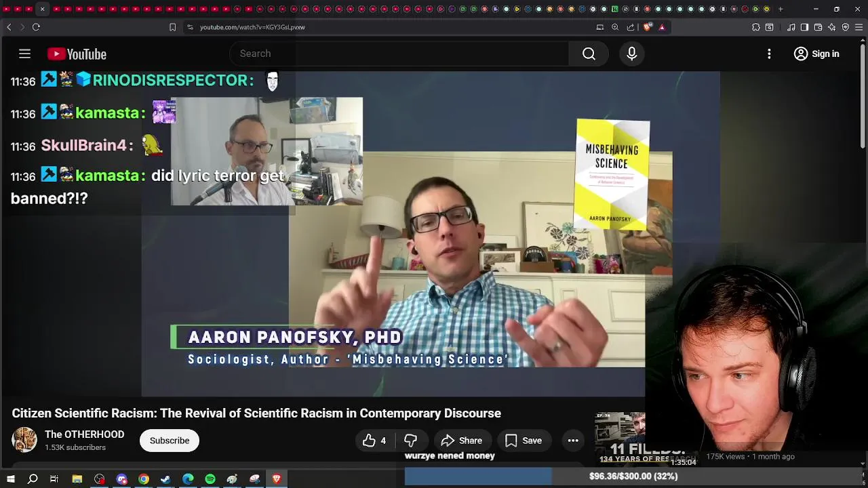The height and width of the screenshot is (488, 868).
Task: Like the video with thumbs up
Action: click(x=374, y=441)
